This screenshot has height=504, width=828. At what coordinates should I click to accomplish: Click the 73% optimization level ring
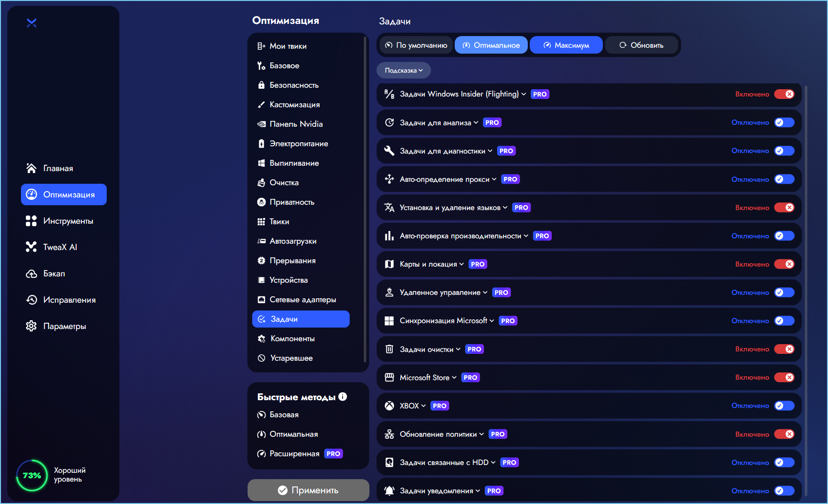point(32,475)
